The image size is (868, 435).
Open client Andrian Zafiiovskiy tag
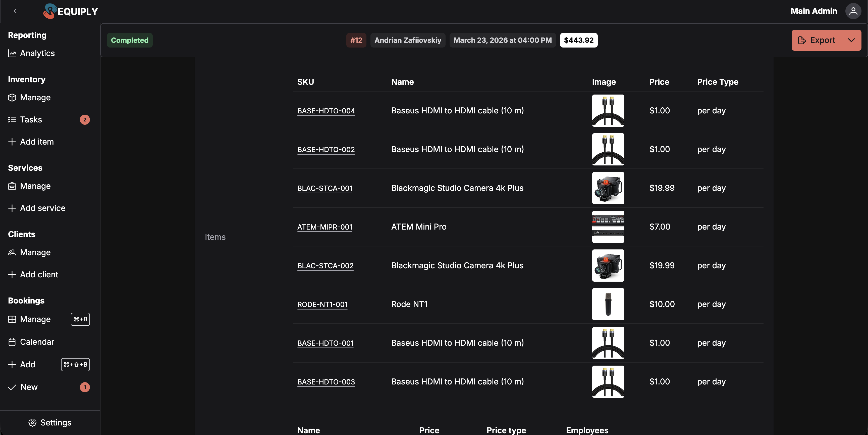pyautogui.click(x=408, y=40)
